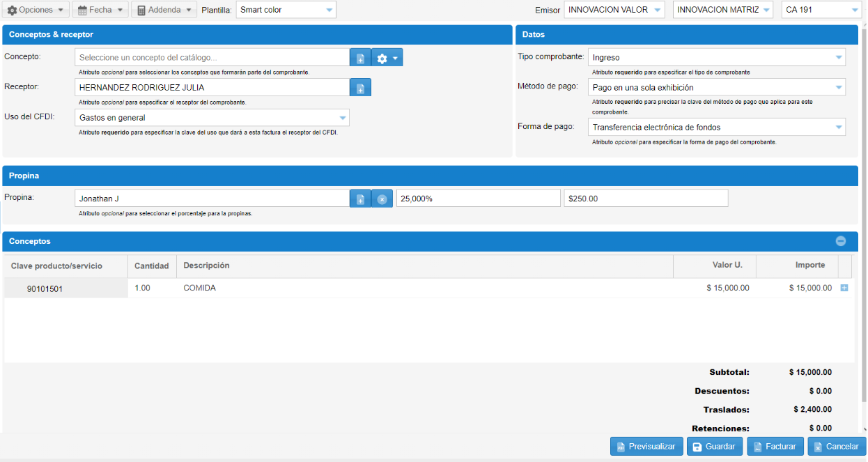This screenshot has width=868, height=462.
Task: Click the Guardar button
Action: (x=714, y=447)
